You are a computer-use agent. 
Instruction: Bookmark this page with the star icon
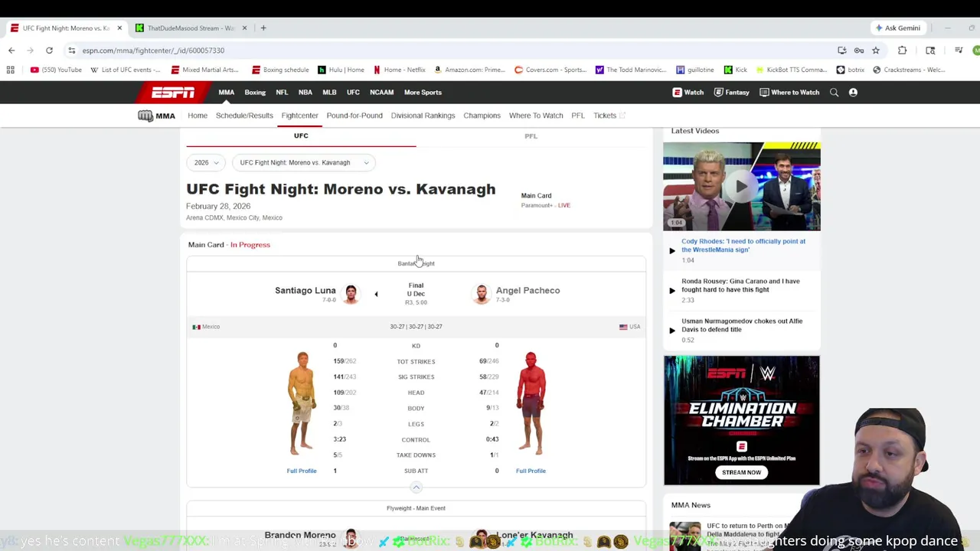pos(876,51)
